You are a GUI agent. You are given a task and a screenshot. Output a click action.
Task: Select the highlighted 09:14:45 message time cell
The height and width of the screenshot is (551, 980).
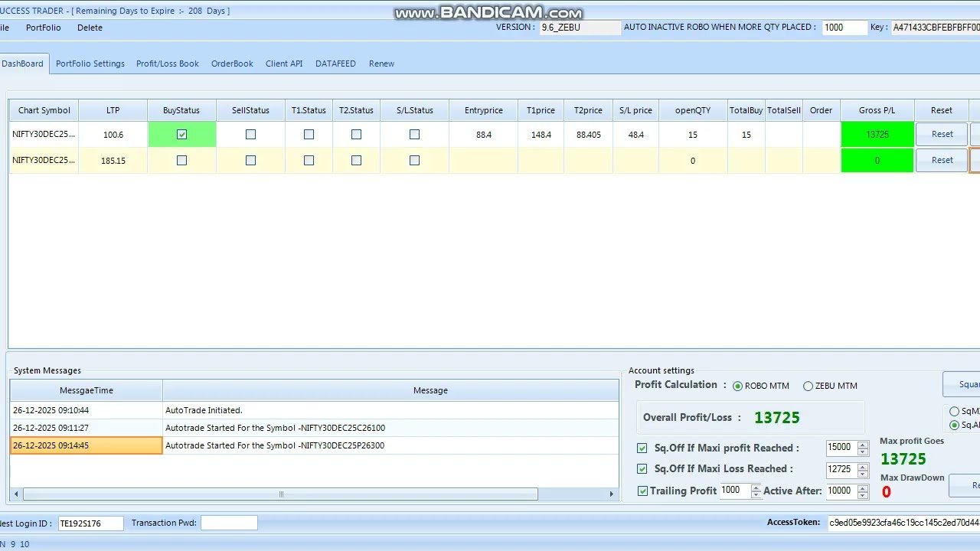[87, 445]
